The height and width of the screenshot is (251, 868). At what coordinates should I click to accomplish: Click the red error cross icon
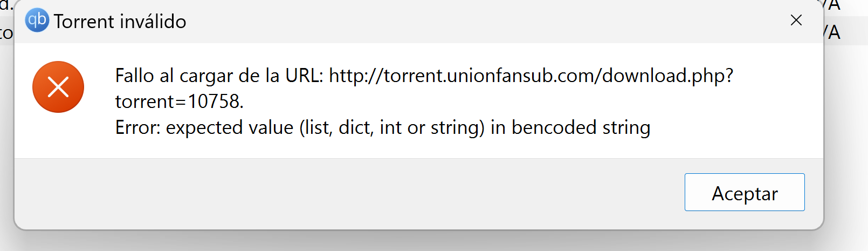[58, 87]
